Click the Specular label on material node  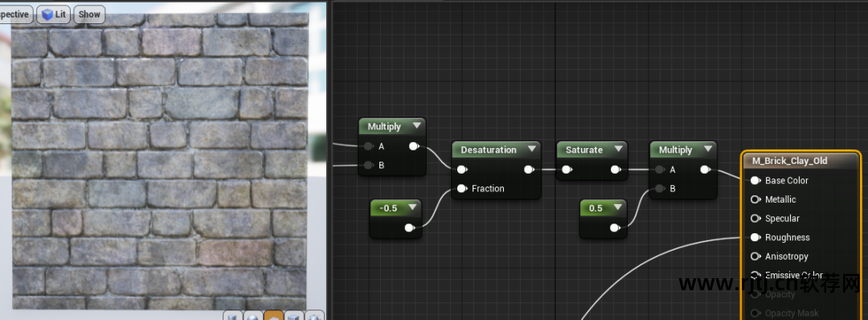click(782, 218)
